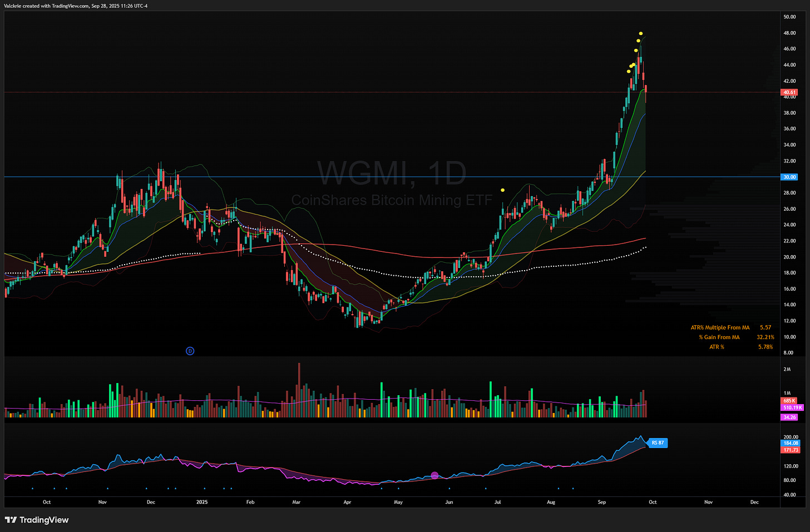The width and height of the screenshot is (810, 532).
Task: Click the 32.21% value
Action: click(765, 337)
